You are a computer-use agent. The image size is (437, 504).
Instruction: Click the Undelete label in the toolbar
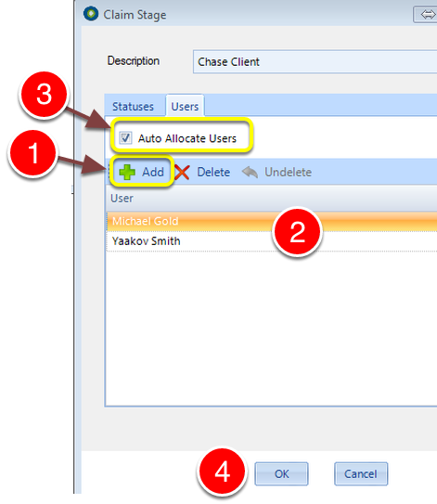289,172
